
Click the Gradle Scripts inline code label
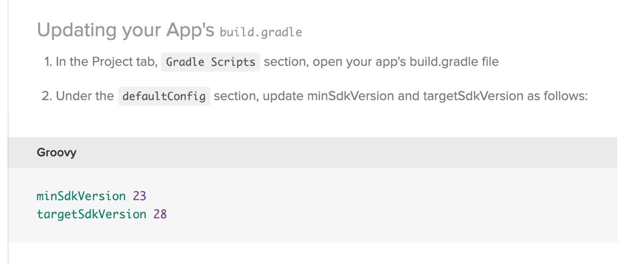point(210,62)
